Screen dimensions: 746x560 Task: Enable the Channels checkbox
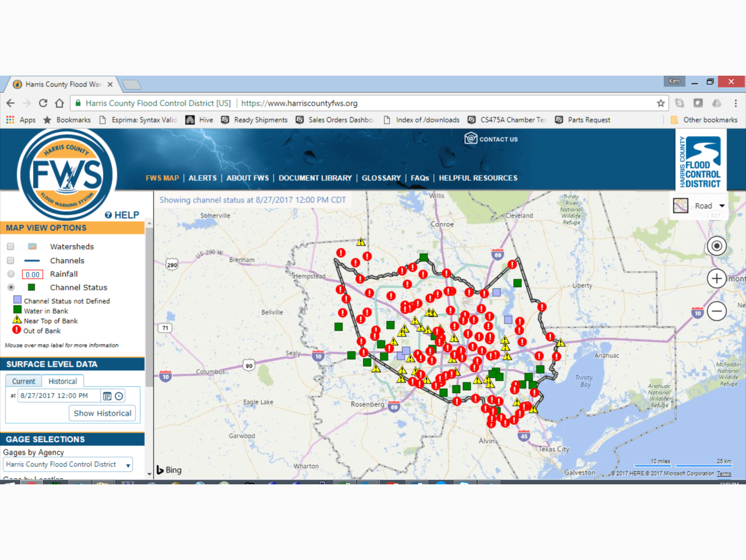pos(11,260)
